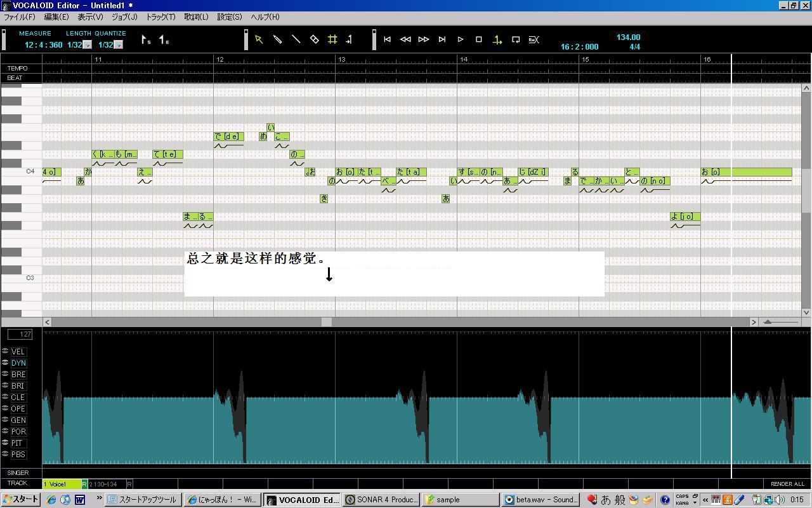Click the end marker flag icon
The width and height of the screenshot is (812, 508).
(x=164, y=40)
